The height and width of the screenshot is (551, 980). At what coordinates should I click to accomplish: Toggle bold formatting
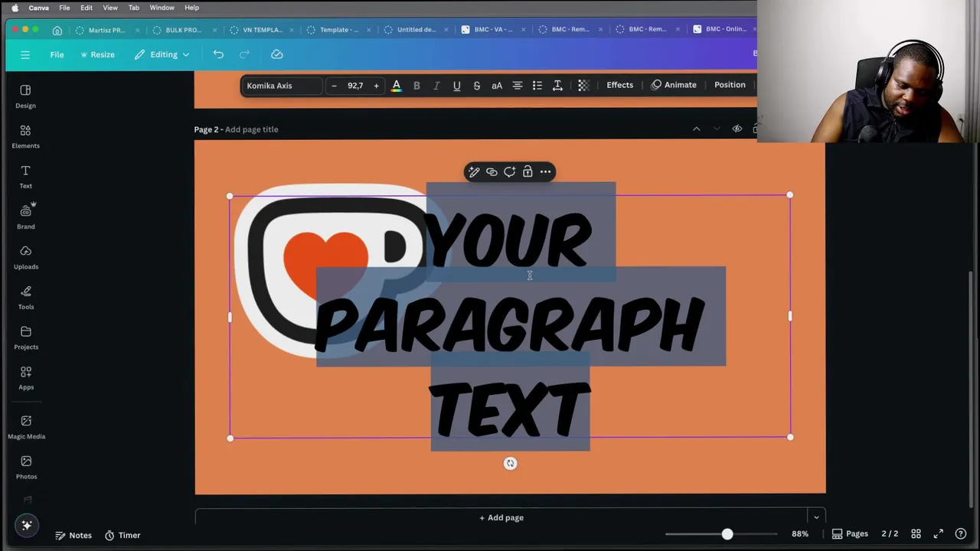pyautogui.click(x=416, y=86)
